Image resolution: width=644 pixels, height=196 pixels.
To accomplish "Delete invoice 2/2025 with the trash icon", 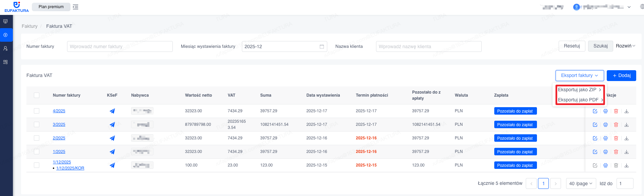I will coord(616,138).
